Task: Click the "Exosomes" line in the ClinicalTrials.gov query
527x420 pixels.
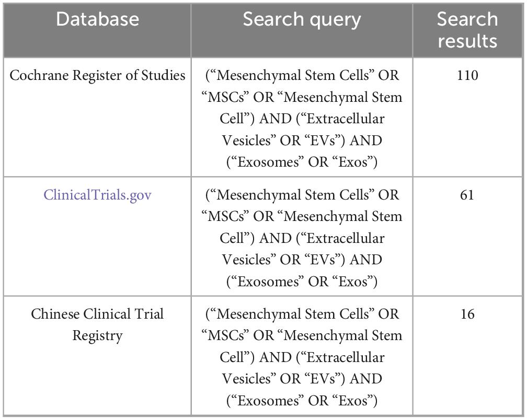Action: click(302, 282)
